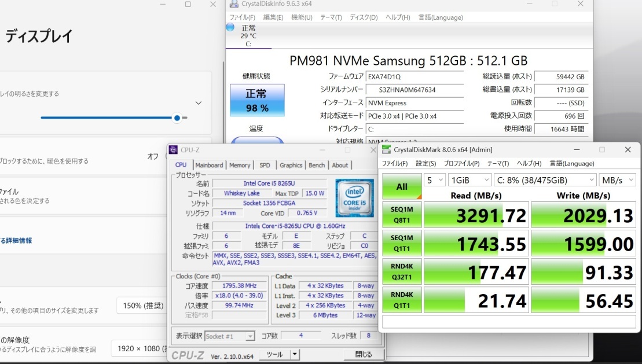
Task: Click the 3291.72 sequential read result
Action: [476, 215]
